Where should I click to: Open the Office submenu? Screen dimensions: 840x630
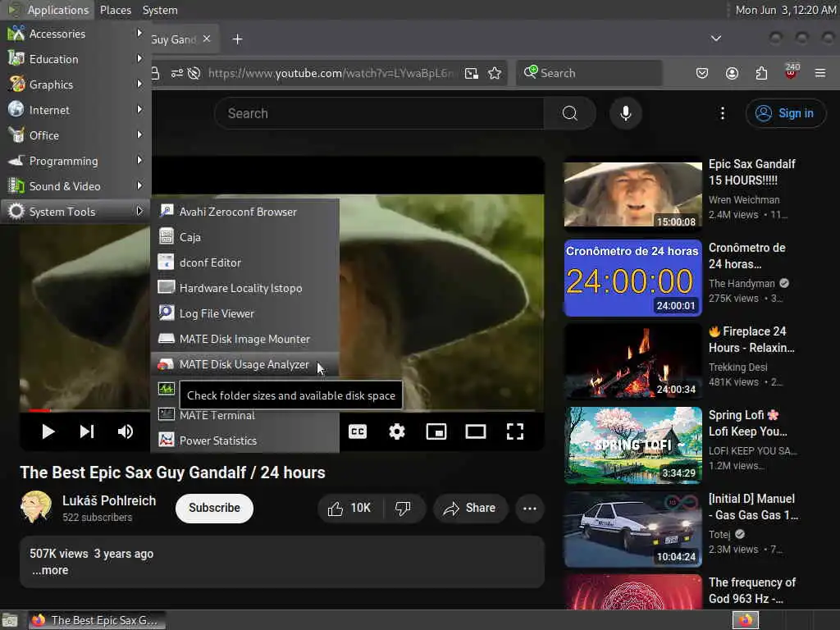pyautogui.click(x=75, y=135)
